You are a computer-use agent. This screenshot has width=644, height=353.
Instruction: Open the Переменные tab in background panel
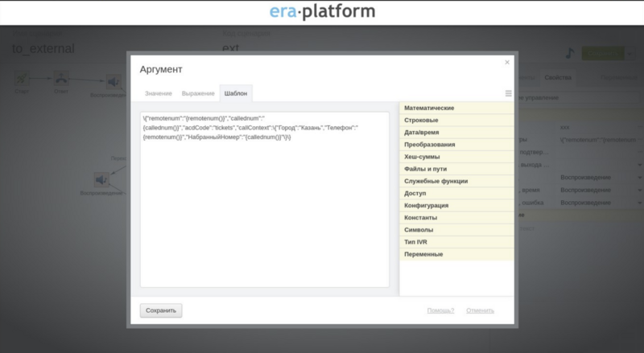point(618,77)
